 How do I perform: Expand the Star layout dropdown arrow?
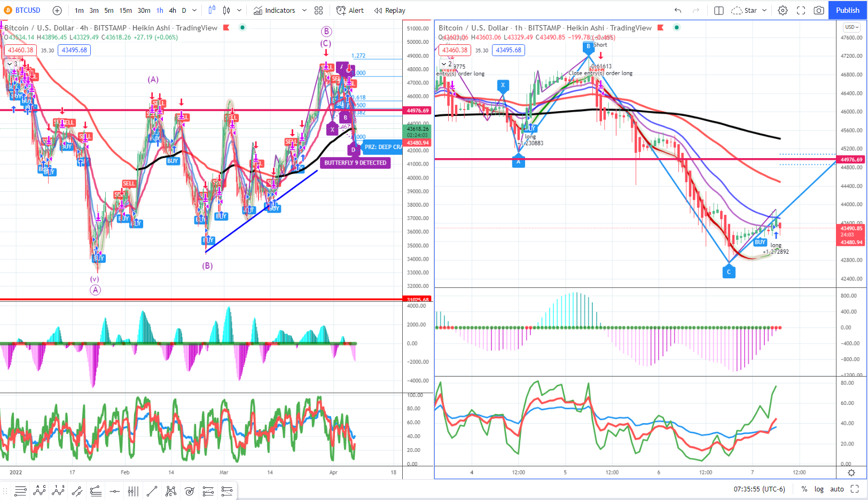pyautogui.click(x=764, y=10)
